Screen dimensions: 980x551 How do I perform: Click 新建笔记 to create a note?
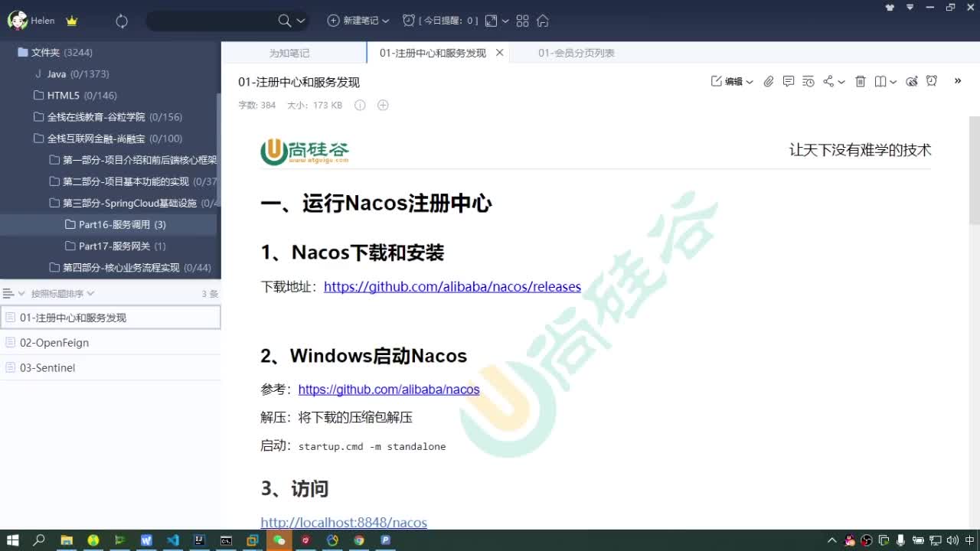[353, 21]
